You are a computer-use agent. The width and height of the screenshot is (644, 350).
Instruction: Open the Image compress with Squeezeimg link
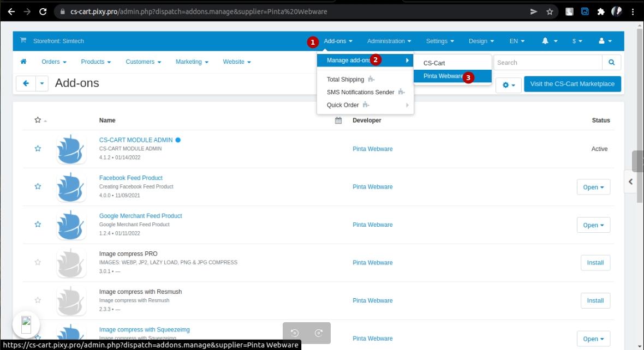click(x=144, y=329)
